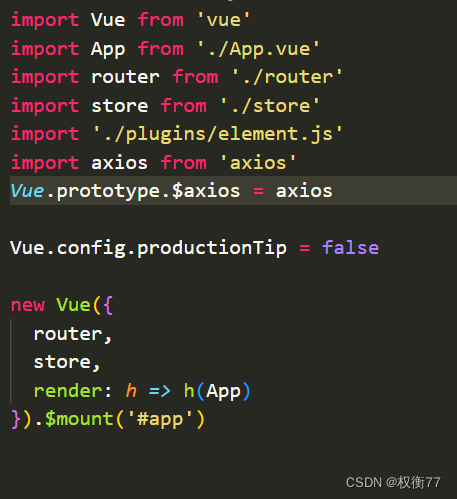
Task: Click the 'vue' string on the first line
Action: tap(223, 20)
